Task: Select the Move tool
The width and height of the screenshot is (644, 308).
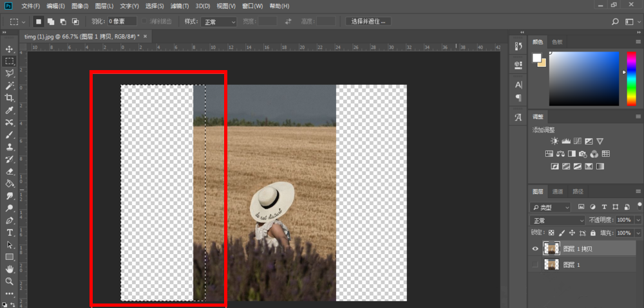Action: [x=9, y=49]
